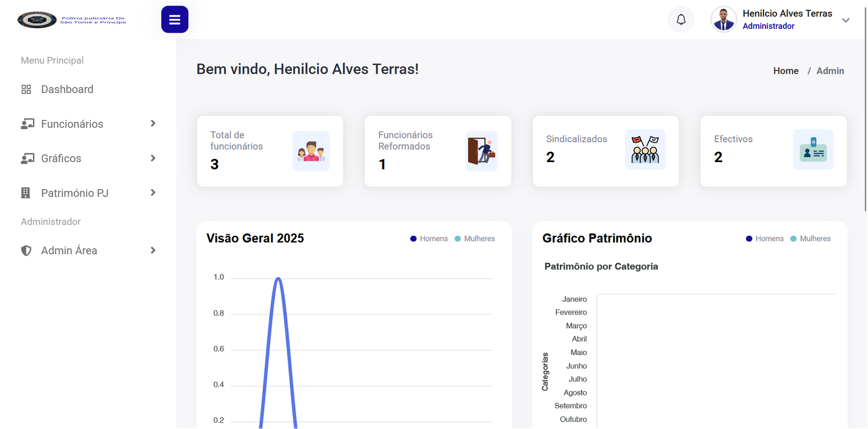Click the Admin breadcrumb
The width and height of the screenshot is (868, 429).
(830, 71)
